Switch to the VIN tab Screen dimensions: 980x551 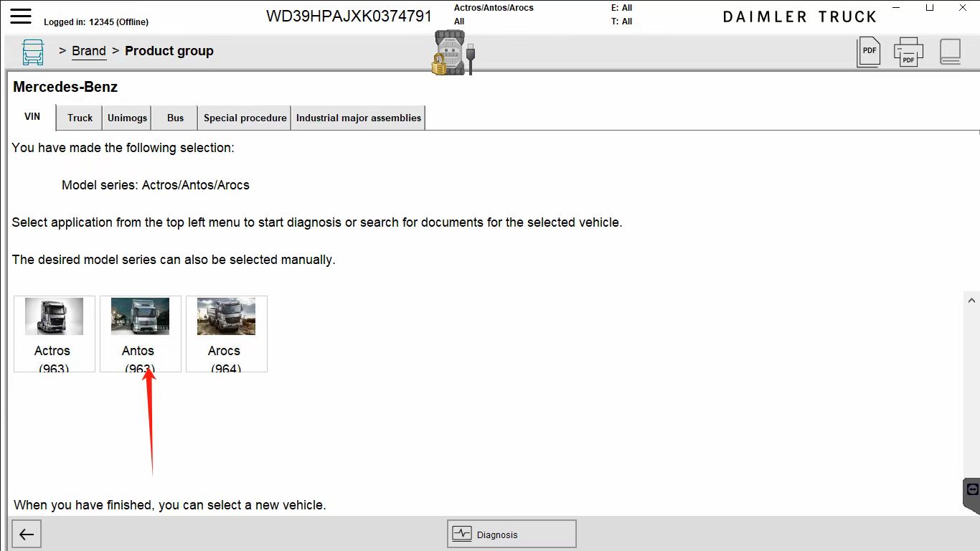pos(32,117)
